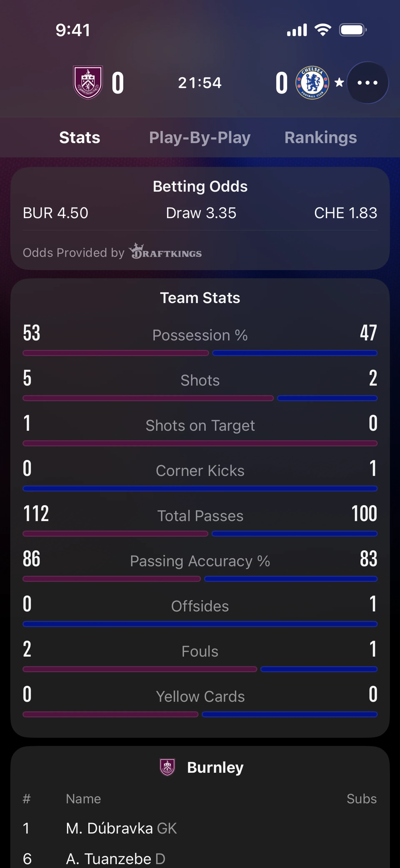The image size is (400, 868).
Task: Select the Draw 3.35 odds
Action: pos(201,213)
